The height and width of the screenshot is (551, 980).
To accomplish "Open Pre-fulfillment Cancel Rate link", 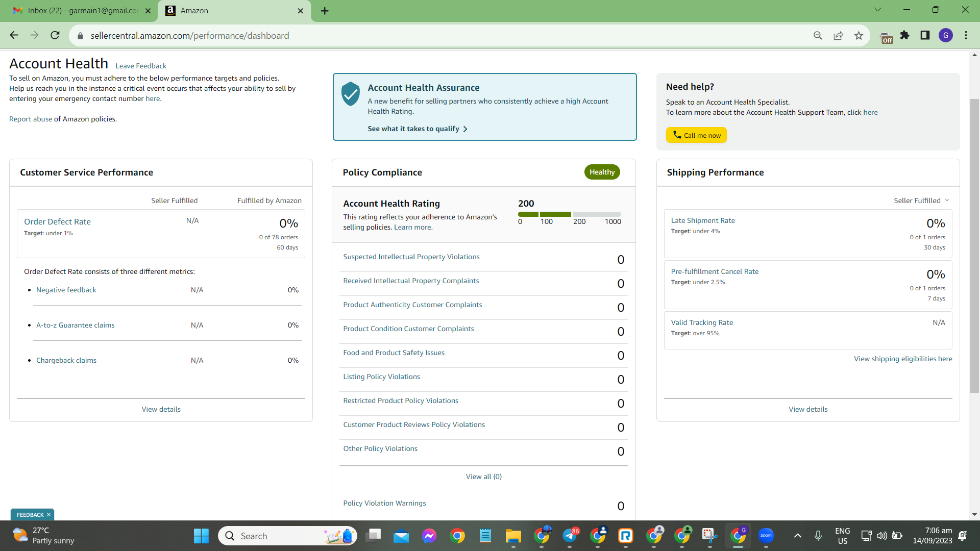I will click(x=715, y=271).
